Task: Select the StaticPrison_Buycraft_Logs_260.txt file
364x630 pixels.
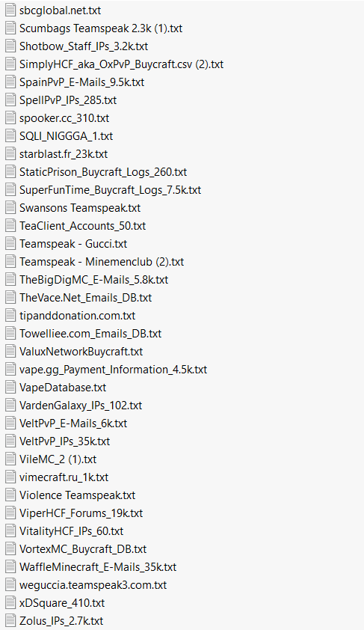Action: point(103,172)
